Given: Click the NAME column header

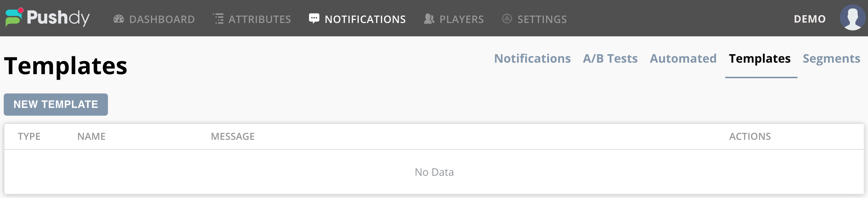Looking at the screenshot, I should coord(91,136).
